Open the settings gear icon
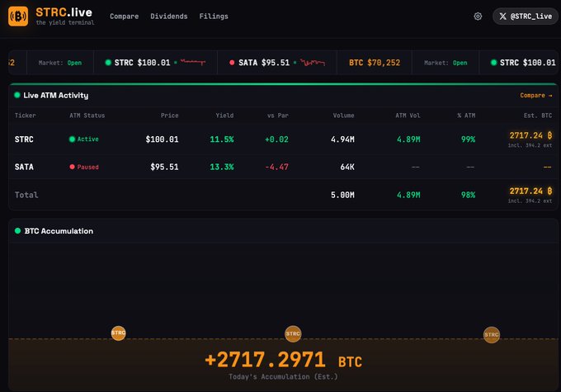The height and width of the screenshot is (392, 561). pyautogui.click(x=478, y=17)
